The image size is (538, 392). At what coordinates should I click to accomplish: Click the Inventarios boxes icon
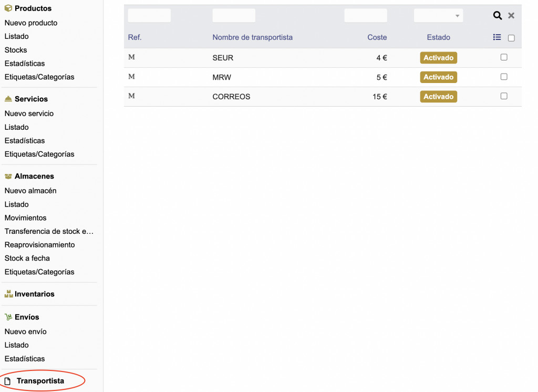tap(8, 294)
